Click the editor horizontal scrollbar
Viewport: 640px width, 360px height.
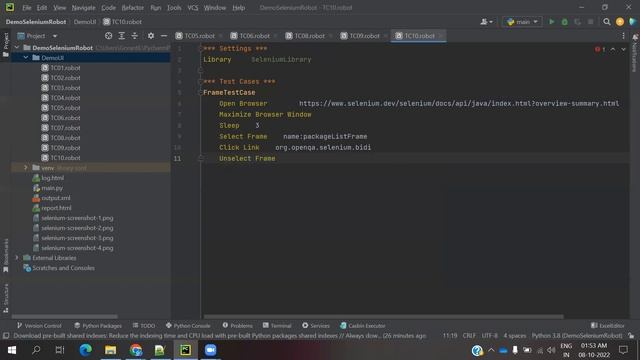click(x=383, y=316)
